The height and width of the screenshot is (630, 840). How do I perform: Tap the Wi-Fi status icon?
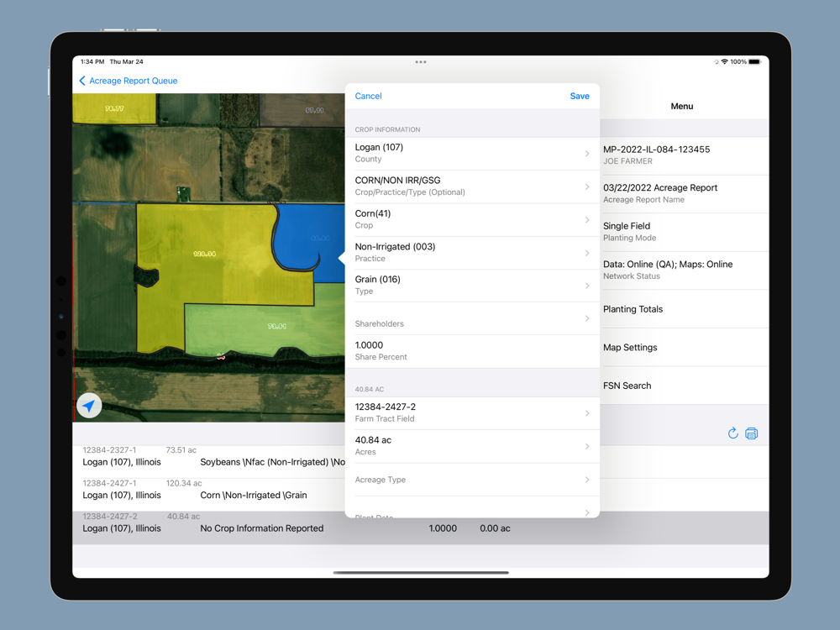pyautogui.click(x=725, y=61)
